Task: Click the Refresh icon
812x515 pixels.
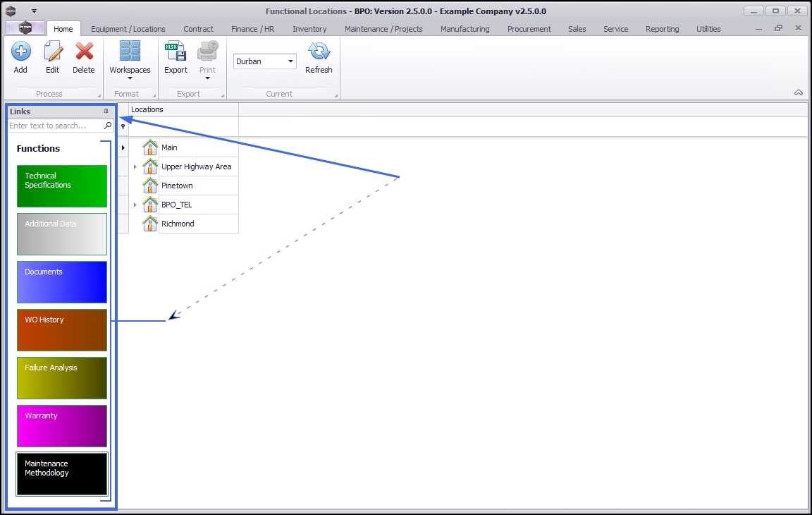Action: pyautogui.click(x=319, y=51)
